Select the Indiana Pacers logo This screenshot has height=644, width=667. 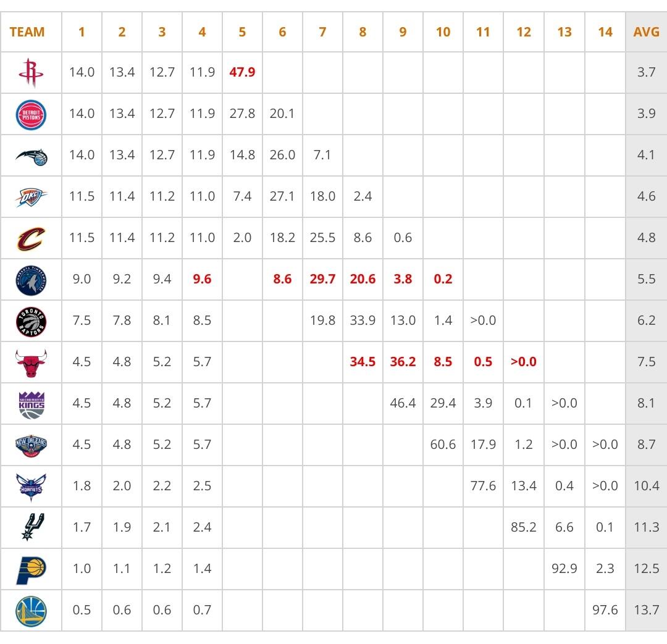[31, 570]
